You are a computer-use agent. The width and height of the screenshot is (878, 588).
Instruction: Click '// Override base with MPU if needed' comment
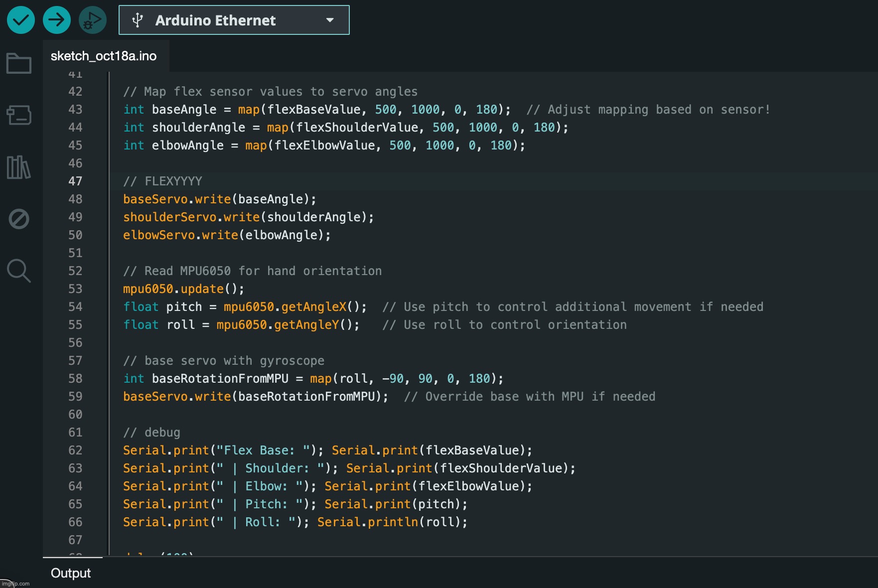(x=530, y=397)
